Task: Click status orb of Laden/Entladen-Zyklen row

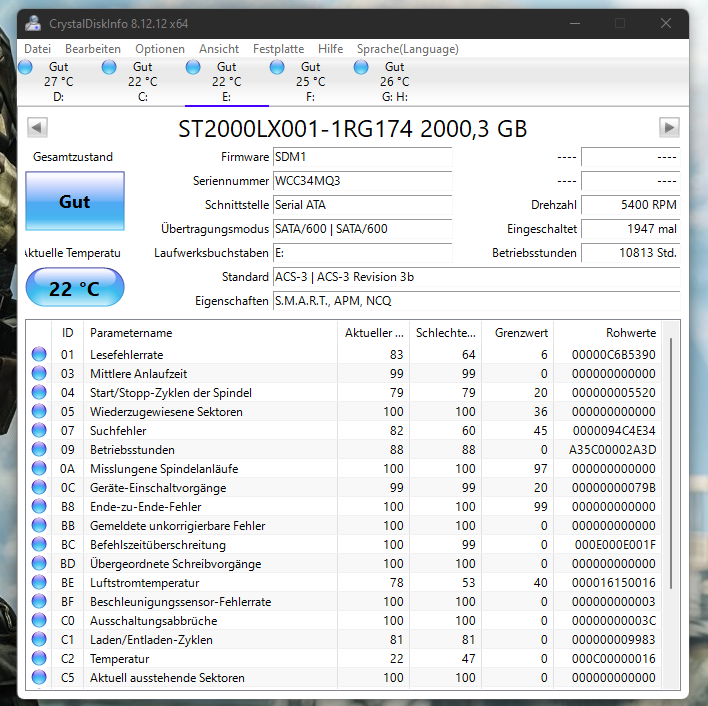Action: [x=39, y=639]
